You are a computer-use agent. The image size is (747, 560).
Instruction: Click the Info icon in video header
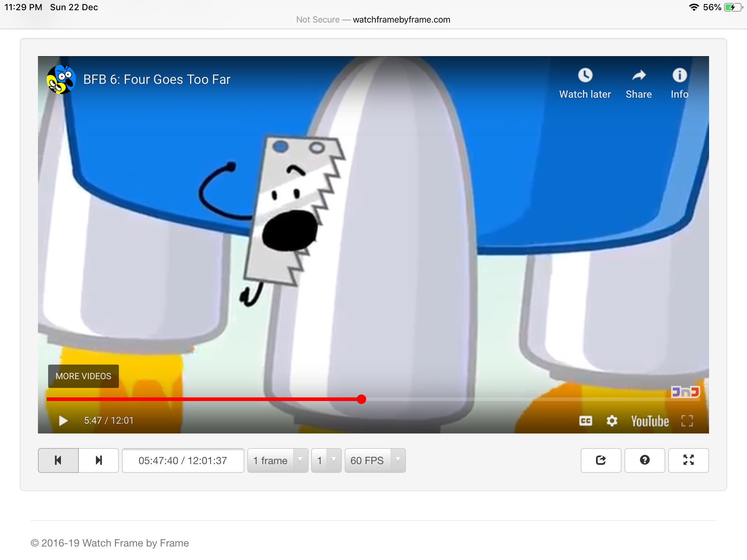(x=680, y=75)
